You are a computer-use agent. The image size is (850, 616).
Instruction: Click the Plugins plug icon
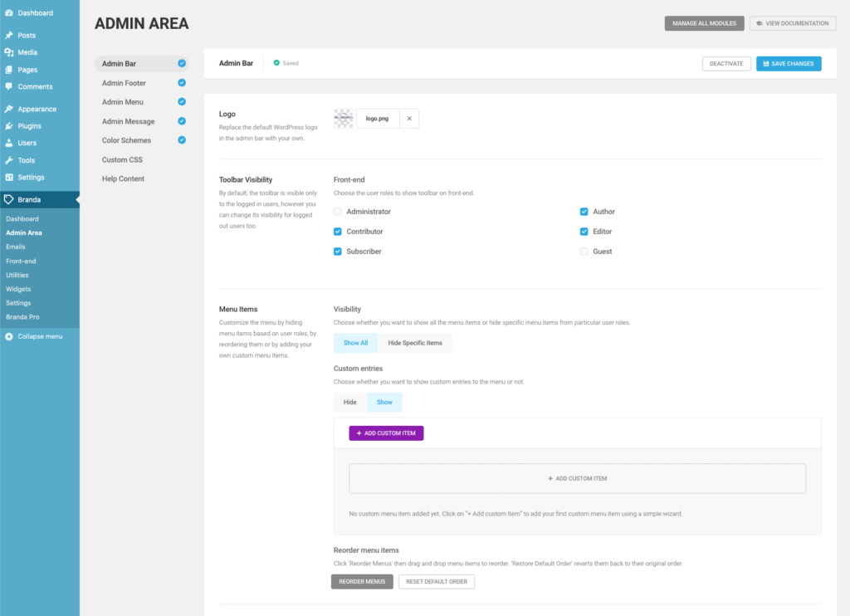[8, 126]
